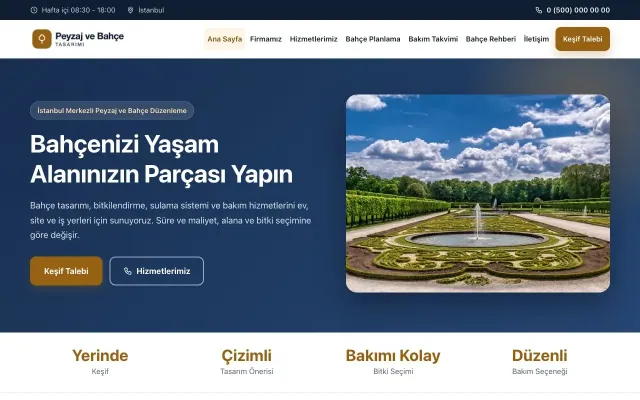Open Bahçe Rehberi page
The width and height of the screenshot is (640, 400).
[491, 39]
